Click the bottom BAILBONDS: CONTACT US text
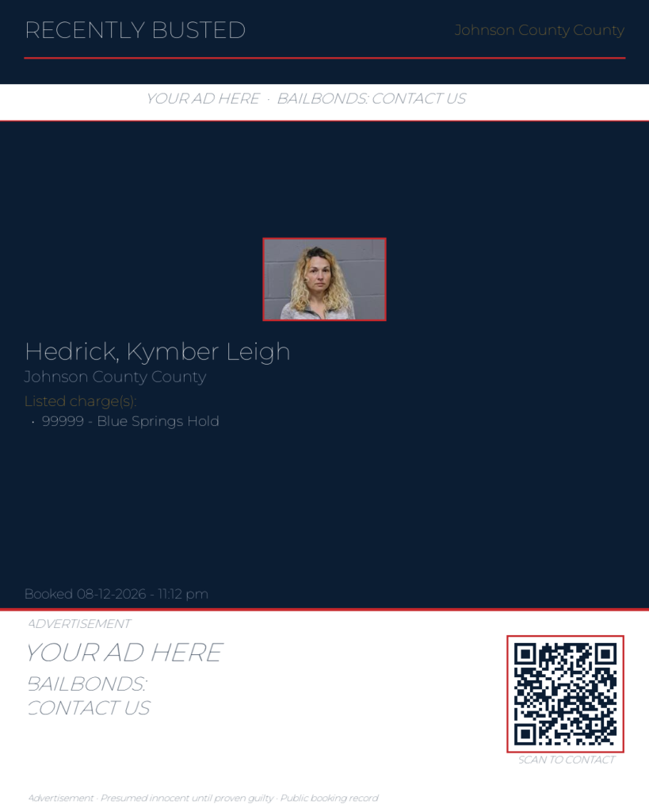This screenshot has height=812, width=649. (x=89, y=695)
